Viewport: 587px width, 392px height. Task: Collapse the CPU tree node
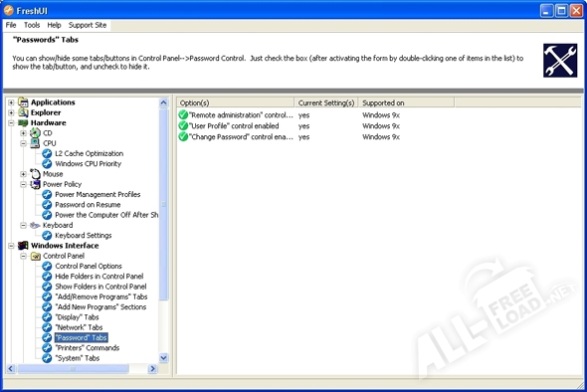23,143
